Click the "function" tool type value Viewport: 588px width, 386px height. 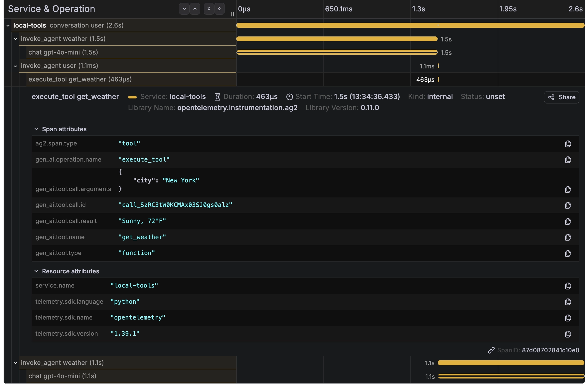136,253
